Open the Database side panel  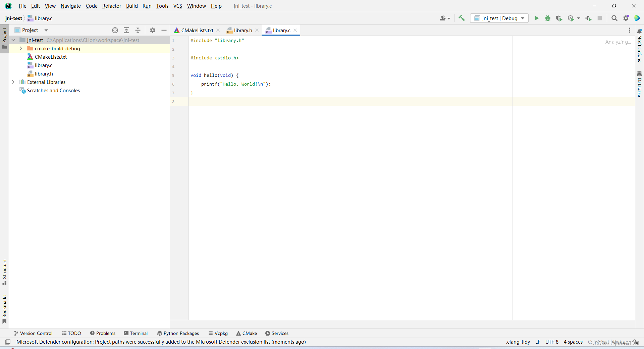(x=639, y=84)
